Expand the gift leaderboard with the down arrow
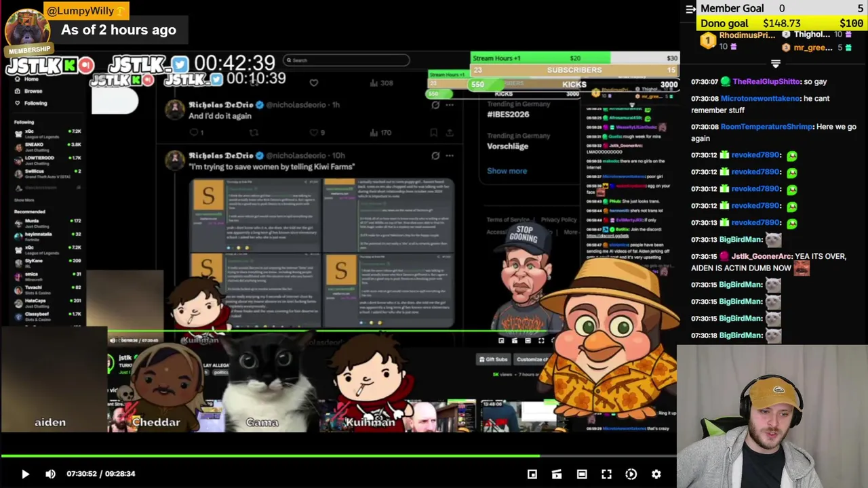 click(776, 63)
